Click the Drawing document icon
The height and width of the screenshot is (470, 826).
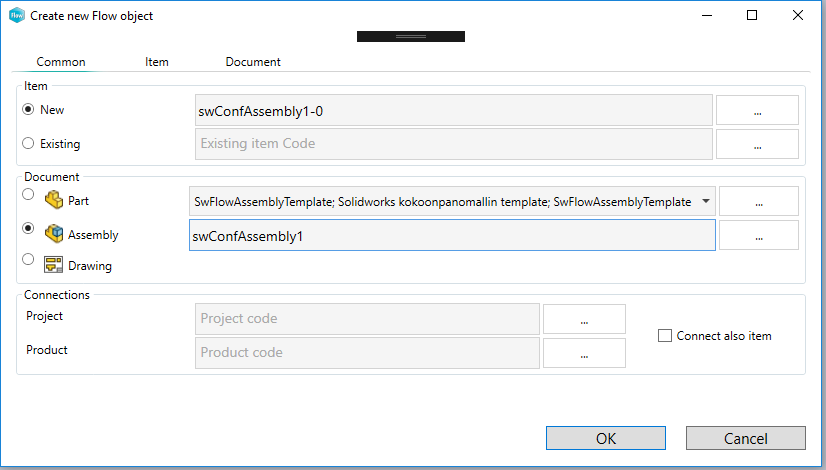pyautogui.click(x=54, y=266)
